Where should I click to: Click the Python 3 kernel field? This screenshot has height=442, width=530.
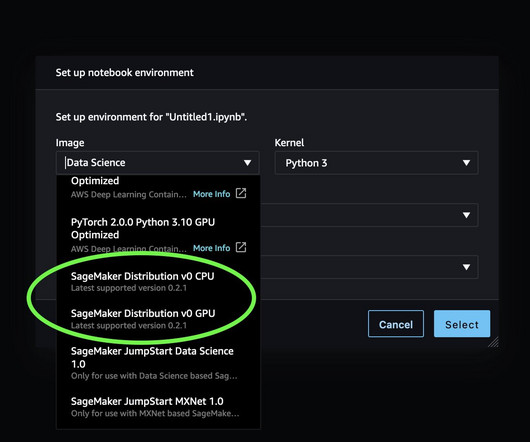tap(377, 163)
